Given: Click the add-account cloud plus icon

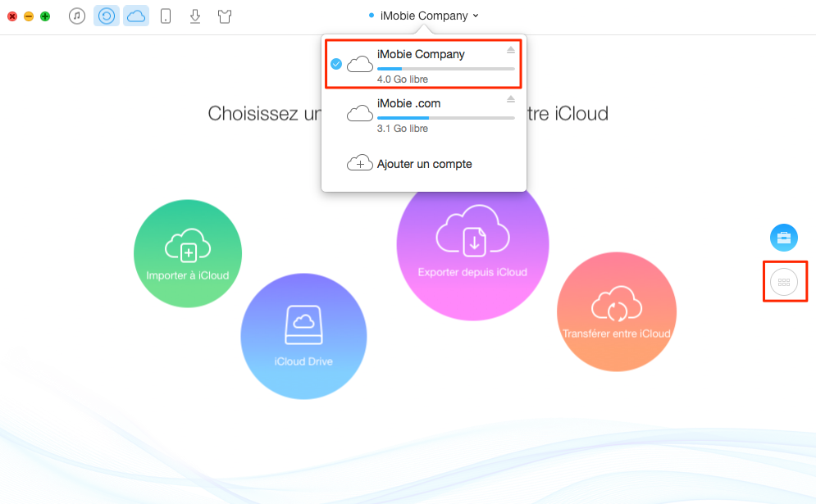Looking at the screenshot, I should 359,163.
